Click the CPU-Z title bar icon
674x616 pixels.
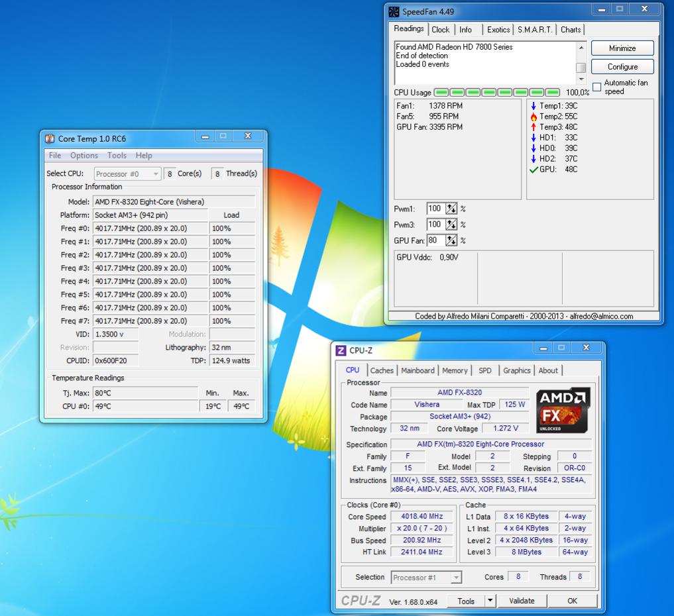341,350
